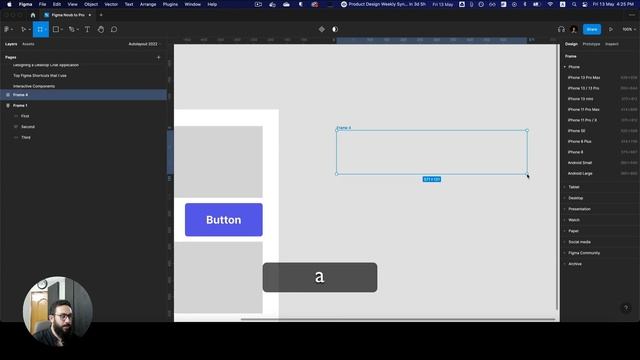Image resolution: width=640 pixels, height=360 pixels.
Task: Select the Hand tool
Action: [101, 29]
